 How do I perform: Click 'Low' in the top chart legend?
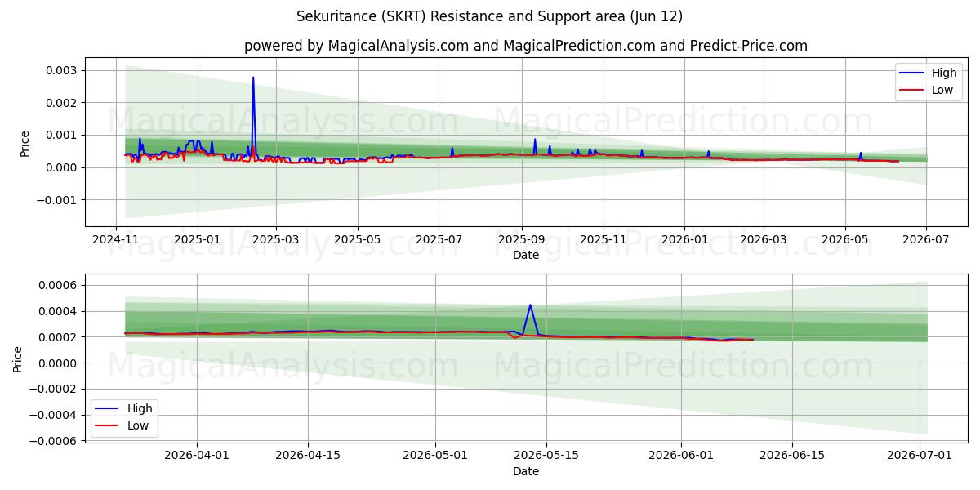pyautogui.click(x=942, y=90)
